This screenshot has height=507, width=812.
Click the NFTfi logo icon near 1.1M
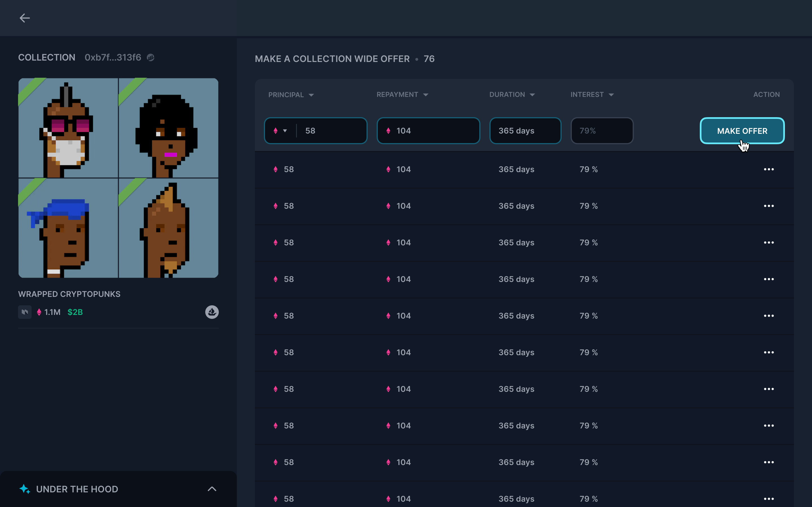(x=25, y=312)
